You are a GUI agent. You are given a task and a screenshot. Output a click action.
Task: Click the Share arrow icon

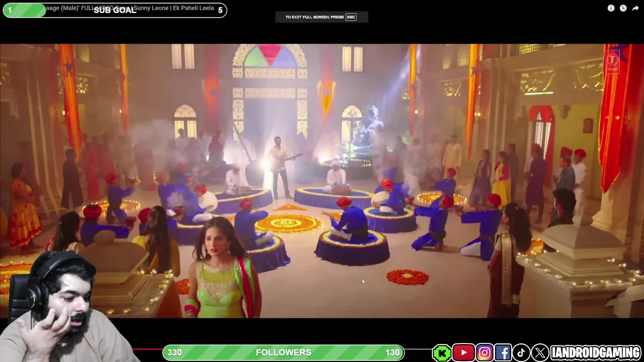point(635,8)
